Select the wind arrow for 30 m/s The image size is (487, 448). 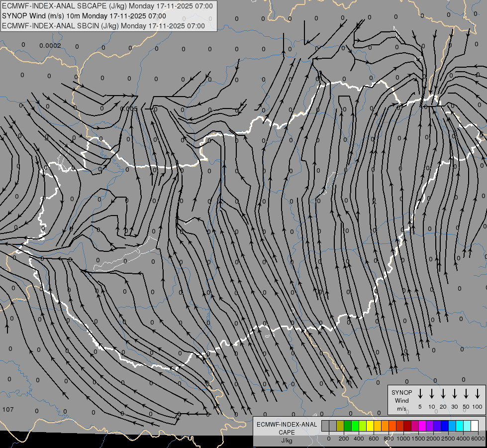click(x=454, y=394)
